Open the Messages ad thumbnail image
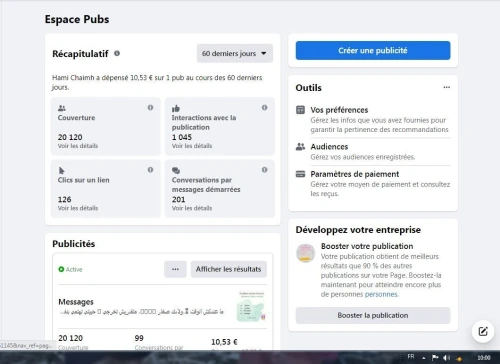The image size is (500, 364). pos(252,306)
